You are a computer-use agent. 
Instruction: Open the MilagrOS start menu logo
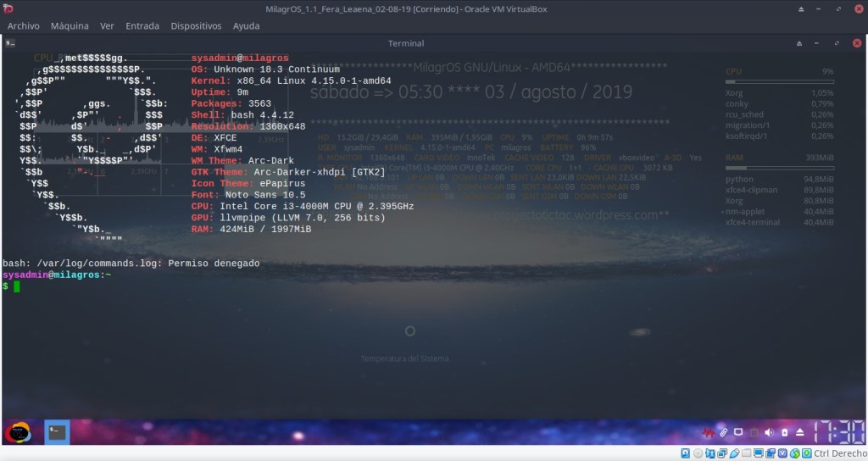tap(18, 432)
